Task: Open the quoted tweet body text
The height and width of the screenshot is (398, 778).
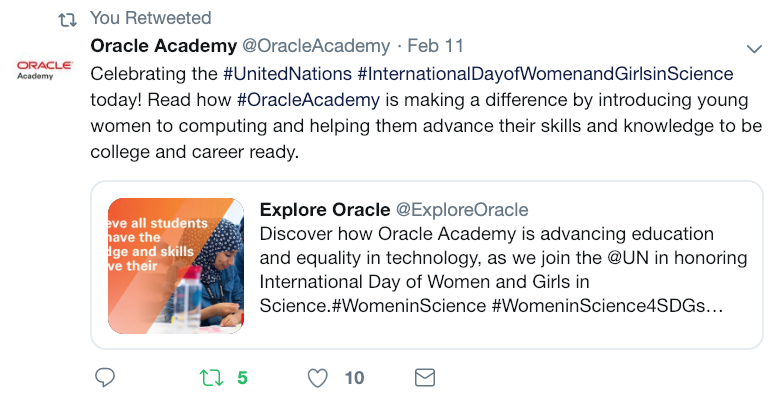Action: point(503,270)
